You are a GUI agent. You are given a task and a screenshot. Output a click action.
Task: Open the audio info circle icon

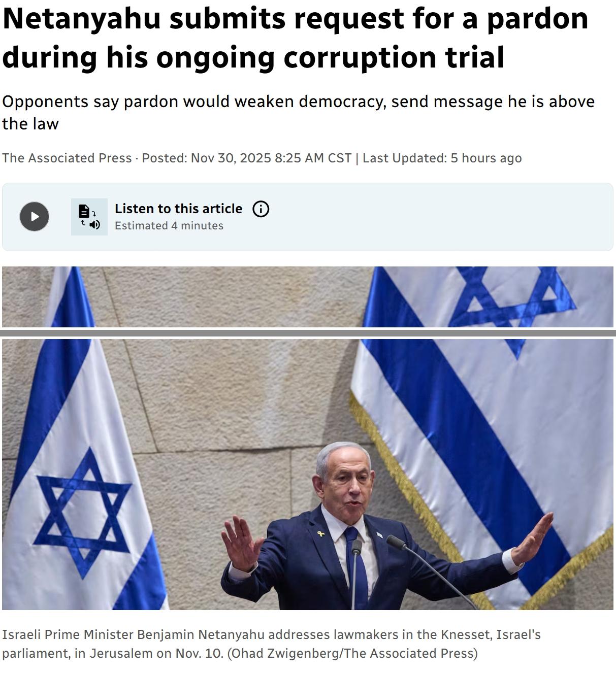tap(261, 209)
